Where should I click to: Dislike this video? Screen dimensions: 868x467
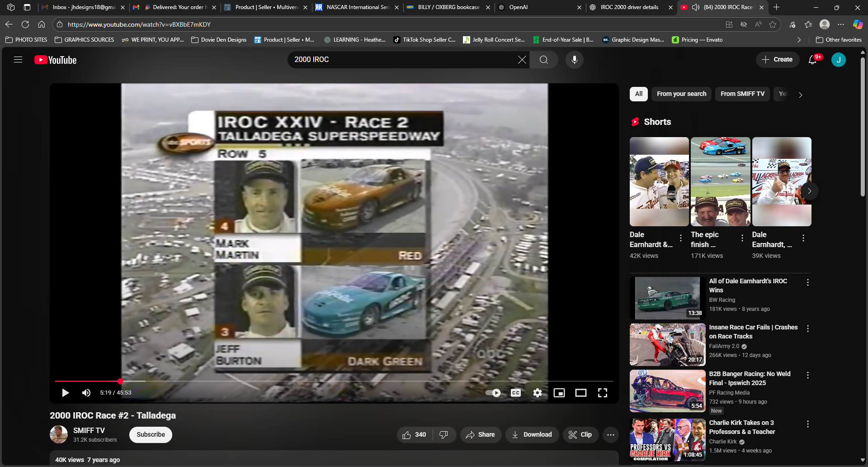coord(443,435)
